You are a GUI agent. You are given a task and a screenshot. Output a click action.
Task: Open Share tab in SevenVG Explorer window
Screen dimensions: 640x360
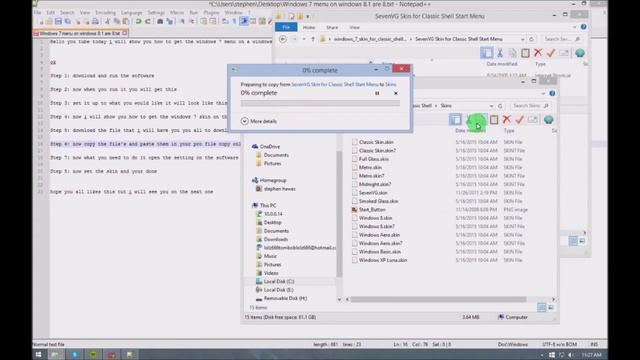pos(332,27)
